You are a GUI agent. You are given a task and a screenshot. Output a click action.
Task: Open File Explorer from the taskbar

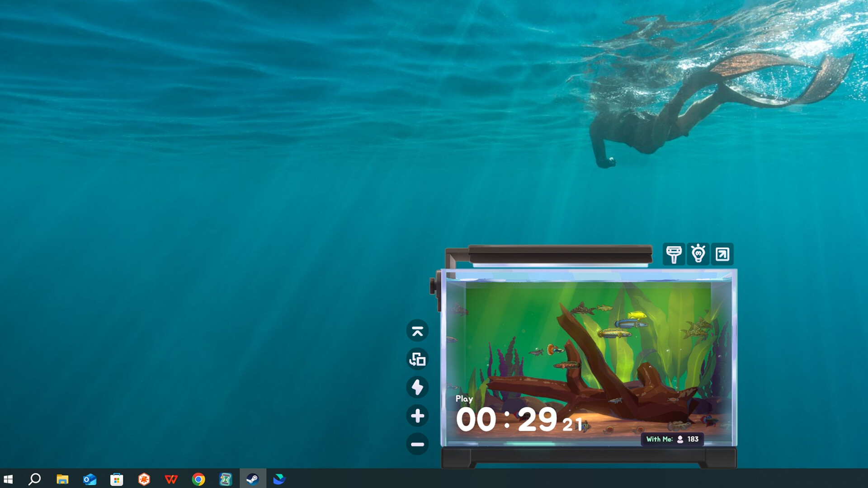tap(62, 479)
